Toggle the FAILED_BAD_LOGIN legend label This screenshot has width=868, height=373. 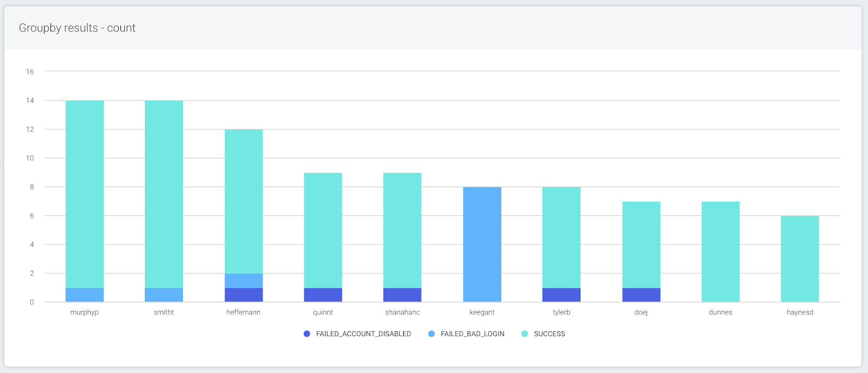click(x=472, y=334)
